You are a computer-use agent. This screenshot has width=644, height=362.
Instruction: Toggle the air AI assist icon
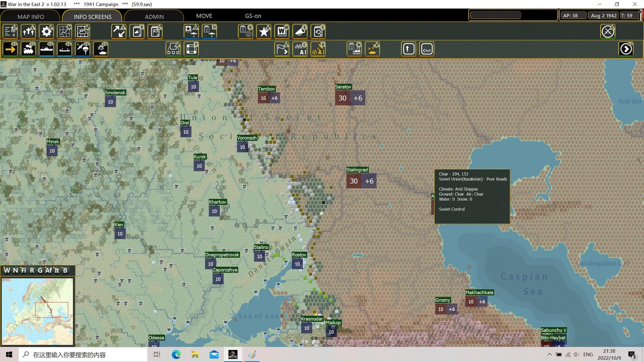click(x=318, y=49)
